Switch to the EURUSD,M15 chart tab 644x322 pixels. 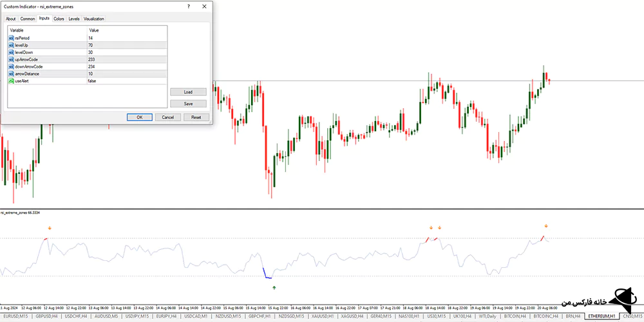[x=15, y=316]
